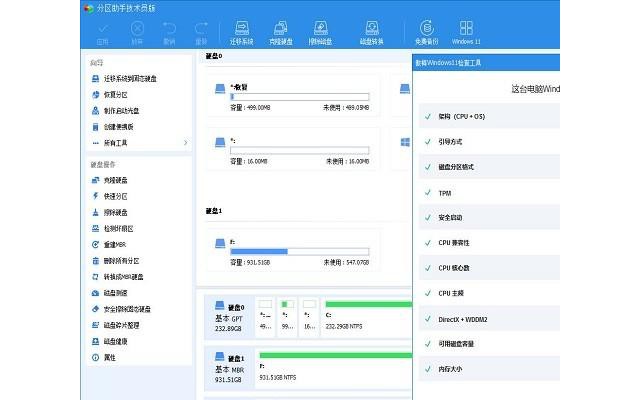Image resolution: width=640 pixels, height=400 pixels.
Task: Click the 硬盘0 heading above partition cards
Action: pyautogui.click(x=214, y=56)
